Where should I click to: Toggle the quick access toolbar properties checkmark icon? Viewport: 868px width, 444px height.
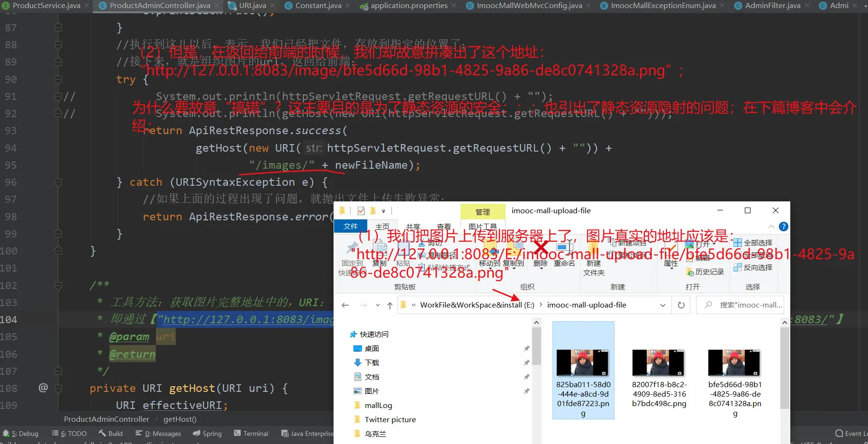pyautogui.click(x=361, y=211)
